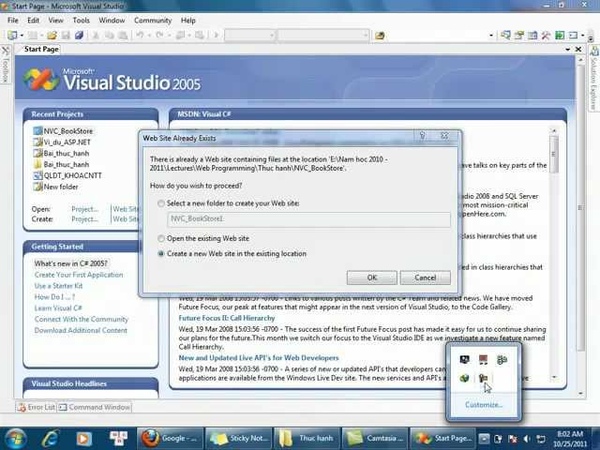This screenshot has height=450, width=600.
Task: Switch to Sticky Notes taskbar button
Action: (238, 439)
